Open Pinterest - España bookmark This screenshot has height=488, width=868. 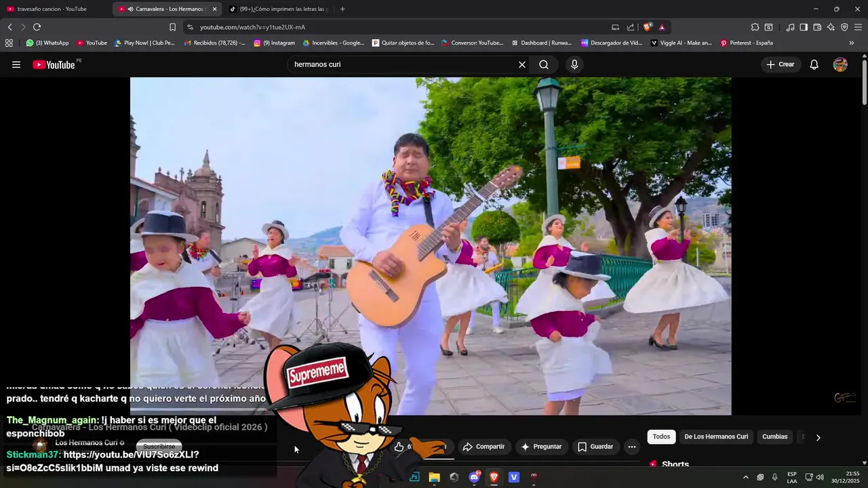point(747,43)
